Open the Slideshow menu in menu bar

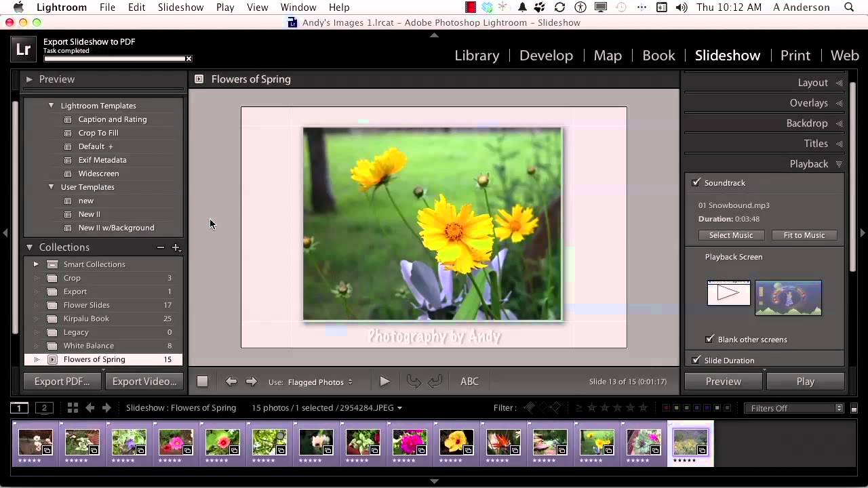click(180, 7)
